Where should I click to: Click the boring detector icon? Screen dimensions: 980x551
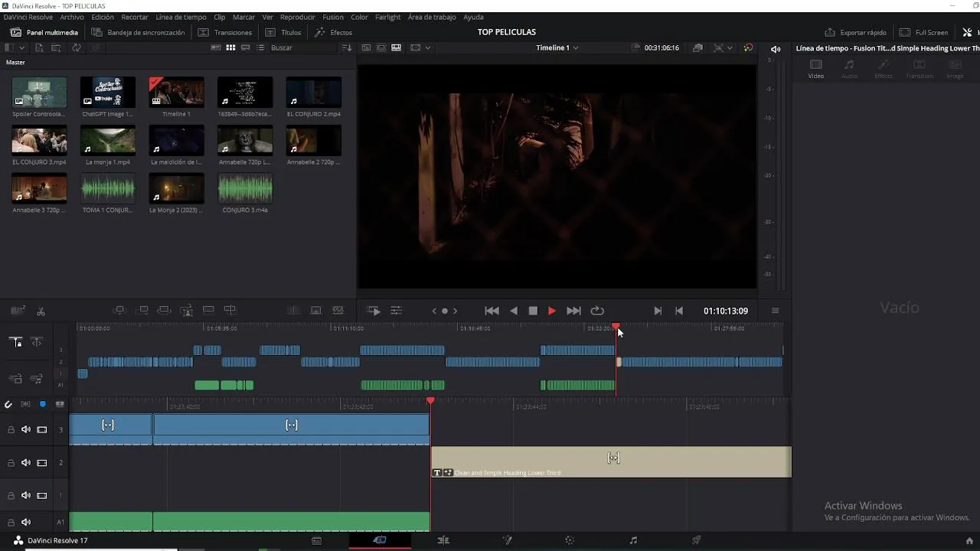coord(18,311)
